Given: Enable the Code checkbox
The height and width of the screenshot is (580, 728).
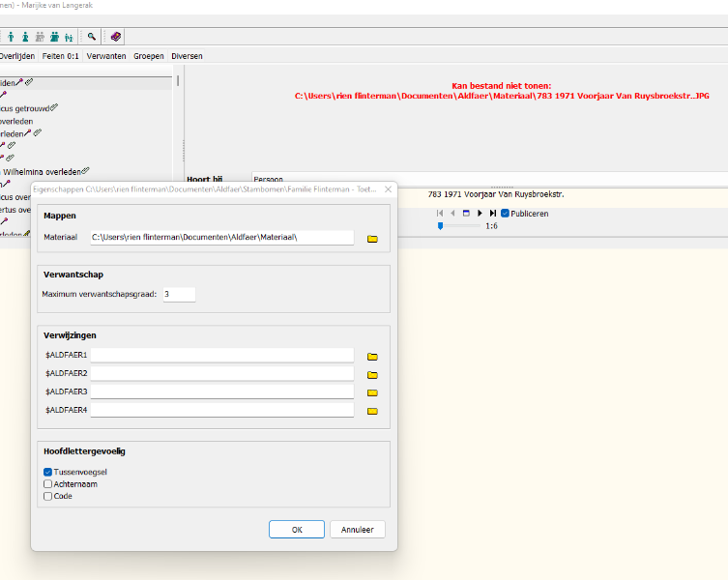Looking at the screenshot, I should (x=48, y=496).
